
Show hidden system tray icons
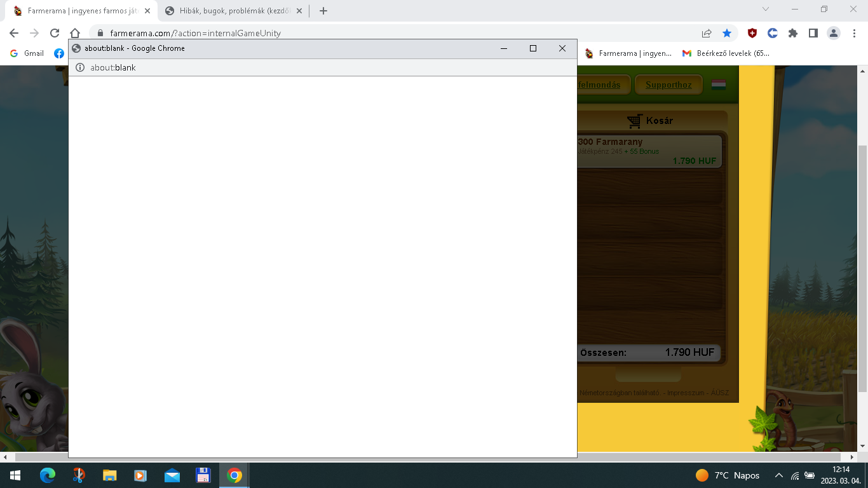(778, 475)
